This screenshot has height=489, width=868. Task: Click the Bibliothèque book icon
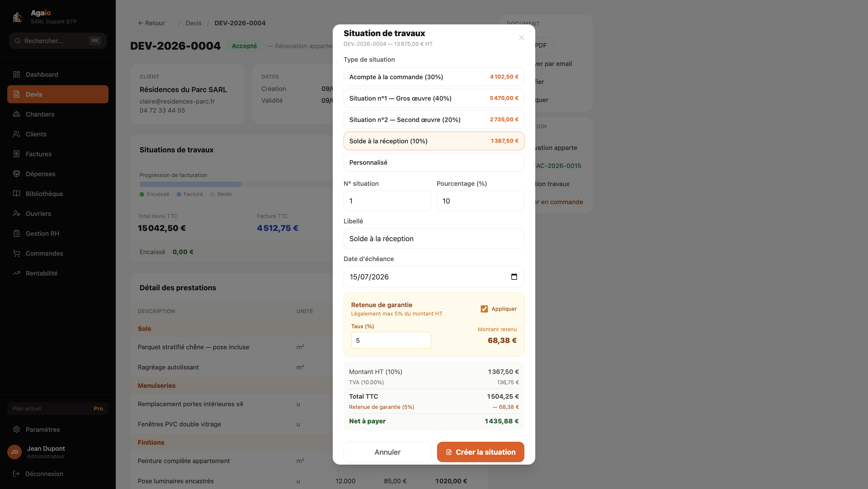coord(17,194)
